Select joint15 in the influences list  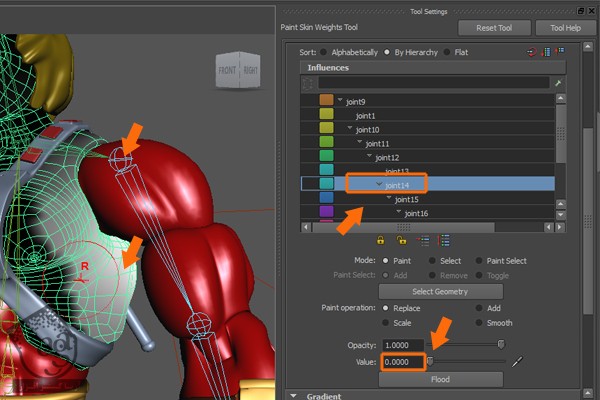pos(407,199)
